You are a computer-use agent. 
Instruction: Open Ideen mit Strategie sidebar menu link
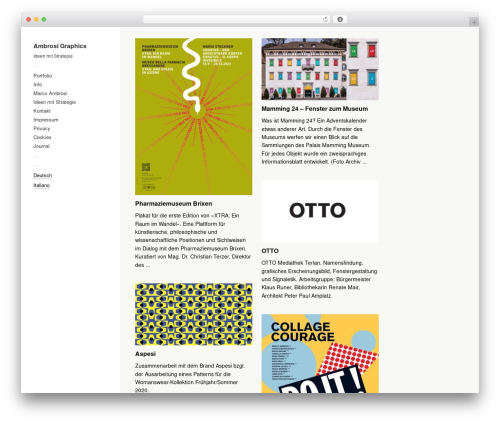point(55,102)
